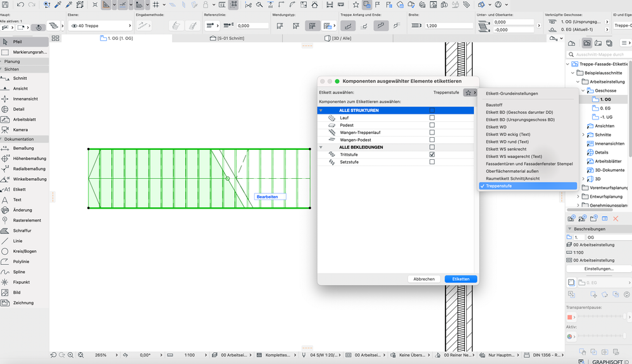Viewport: 632px width, 364px height.
Task: Tick the Setzstufe checkbox
Action: click(432, 162)
